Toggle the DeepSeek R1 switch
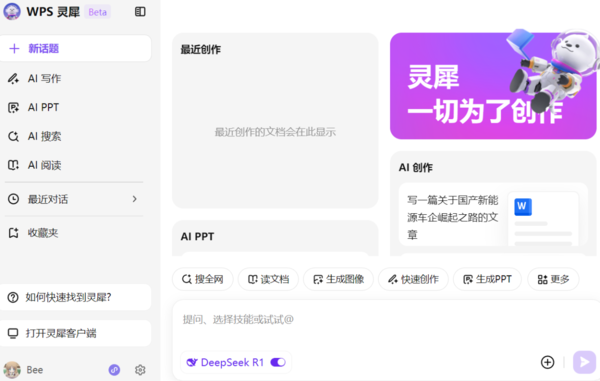Image resolution: width=600 pixels, height=381 pixels. point(278,362)
